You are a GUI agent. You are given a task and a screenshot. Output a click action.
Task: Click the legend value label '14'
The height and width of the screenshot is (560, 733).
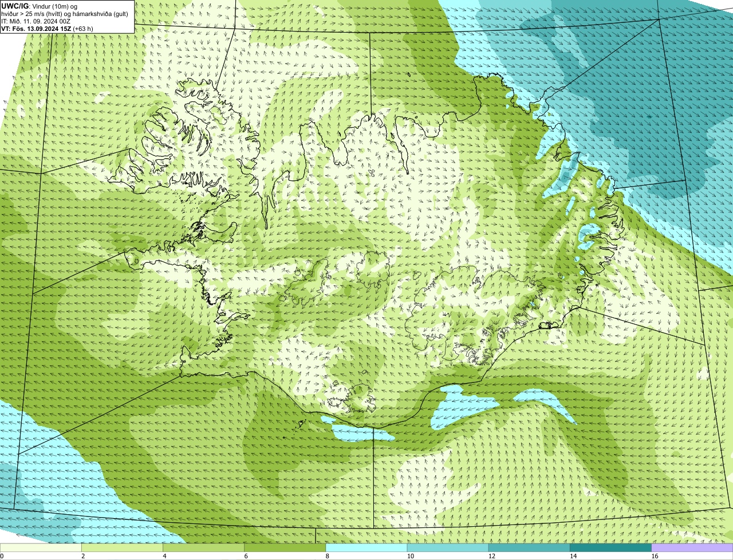coord(573,556)
